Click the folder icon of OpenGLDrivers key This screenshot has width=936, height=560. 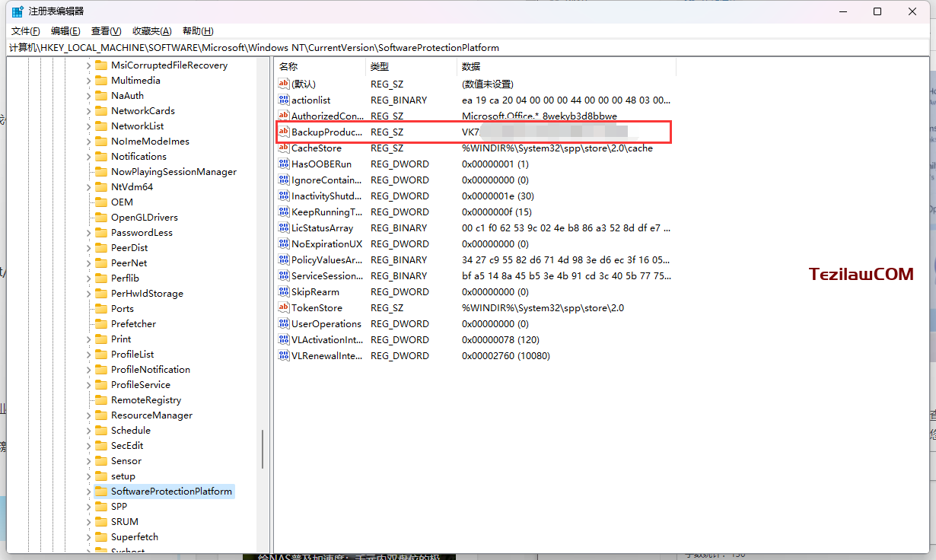(100, 217)
